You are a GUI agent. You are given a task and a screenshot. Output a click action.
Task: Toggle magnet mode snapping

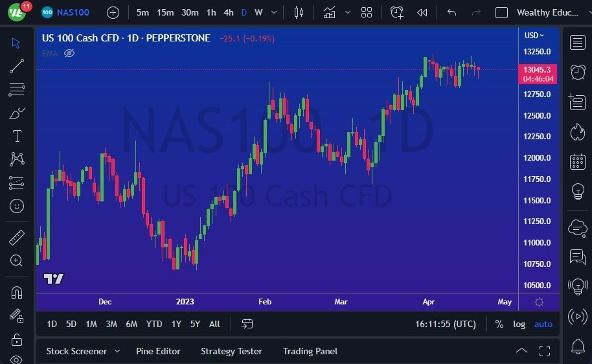(x=17, y=293)
